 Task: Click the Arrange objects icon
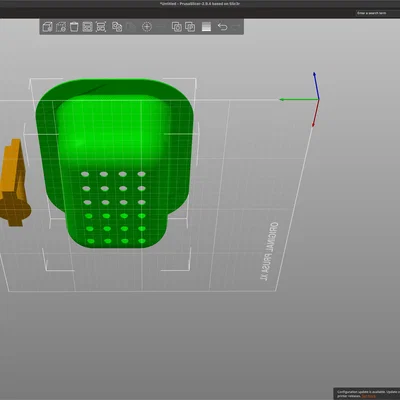(87, 27)
